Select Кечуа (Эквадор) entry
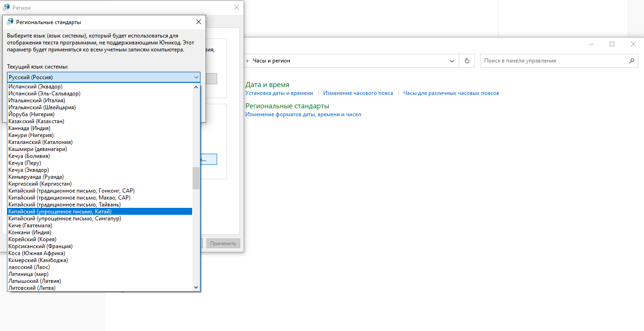The image size is (644, 331). pos(100,170)
